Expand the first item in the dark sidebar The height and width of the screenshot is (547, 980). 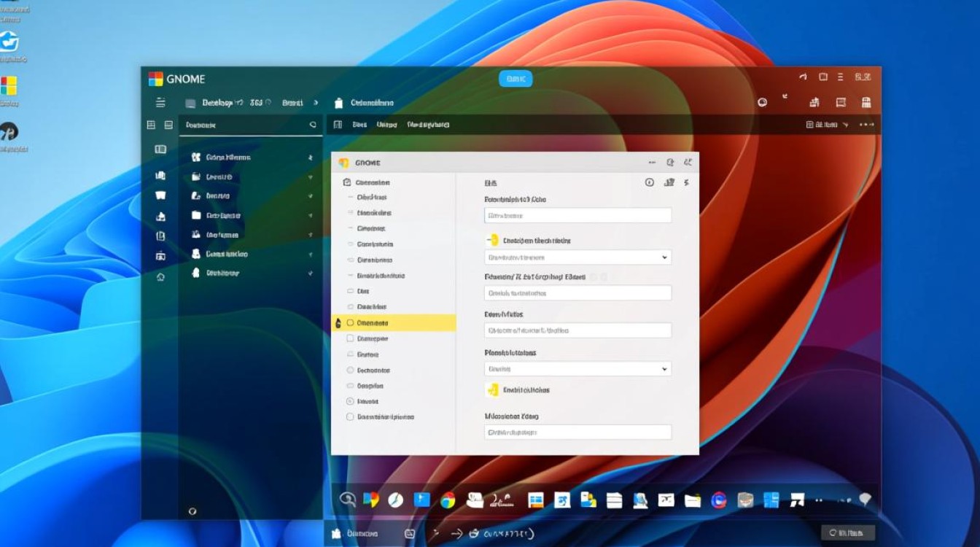(x=310, y=158)
